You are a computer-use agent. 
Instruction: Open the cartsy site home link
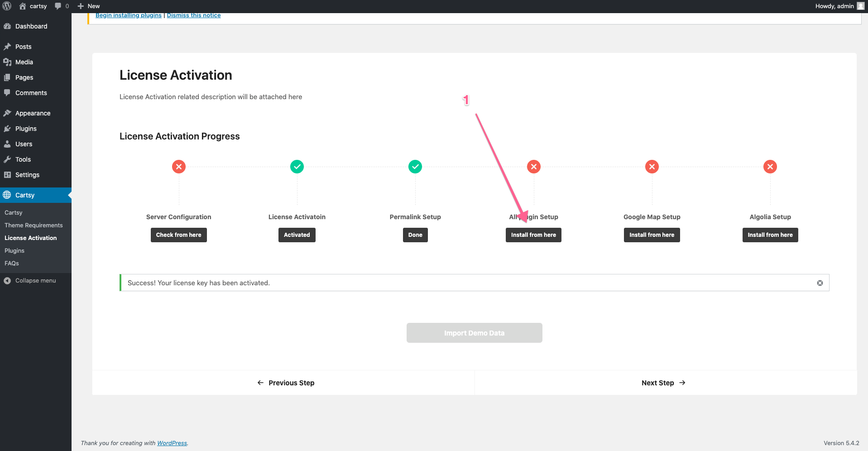click(x=33, y=6)
